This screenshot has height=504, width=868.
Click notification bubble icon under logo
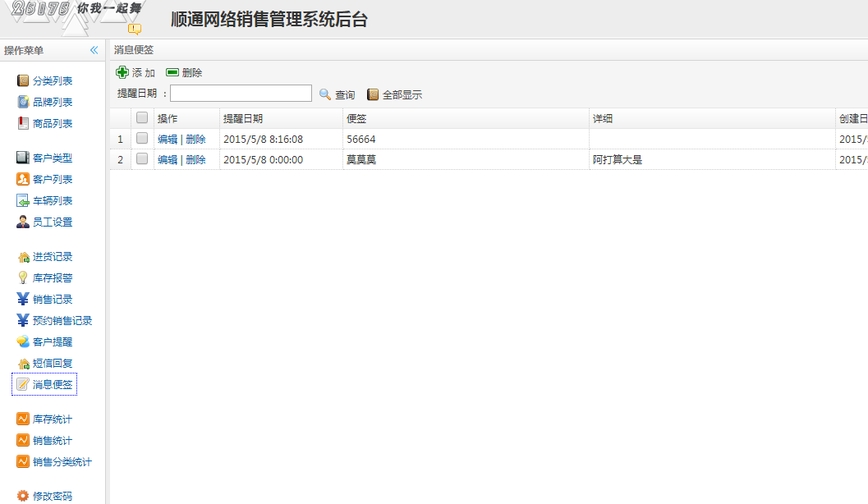[134, 29]
